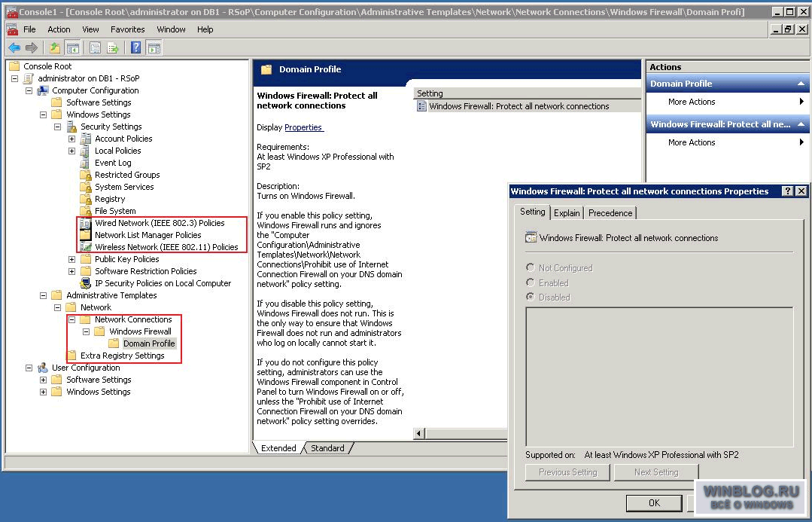Open the Action menu
The height and width of the screenshot is (522, 812).
pos(59,29)
